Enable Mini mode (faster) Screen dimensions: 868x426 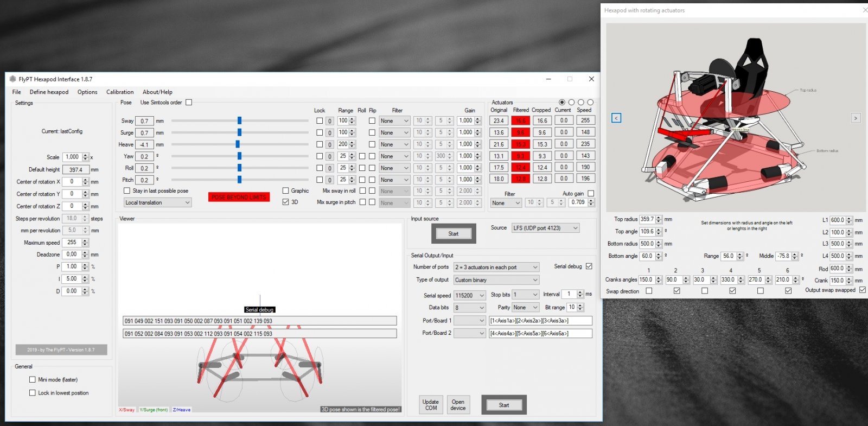pyautogui.click(x=33, y=380)
